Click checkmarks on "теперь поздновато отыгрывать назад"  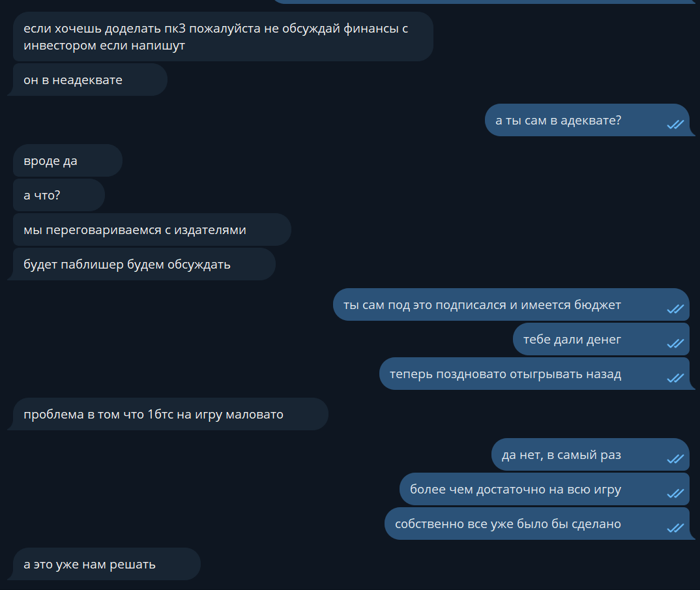point(675,378)
